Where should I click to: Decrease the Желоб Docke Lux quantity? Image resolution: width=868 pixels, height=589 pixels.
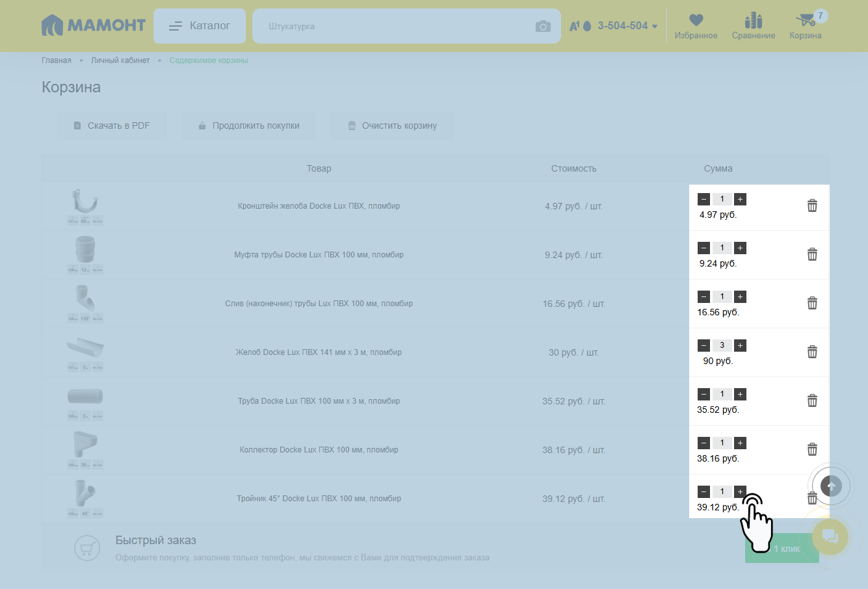click(704, 346)
